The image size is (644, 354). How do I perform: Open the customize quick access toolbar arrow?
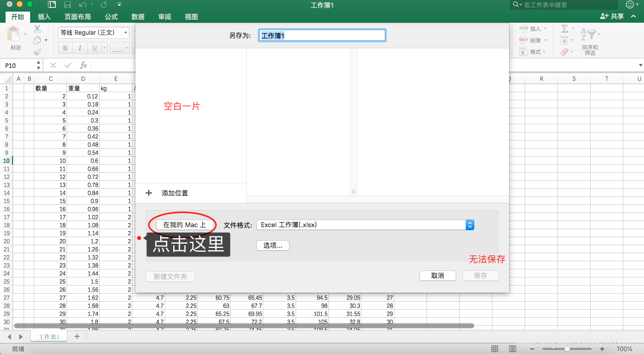(x=119, y=5)
